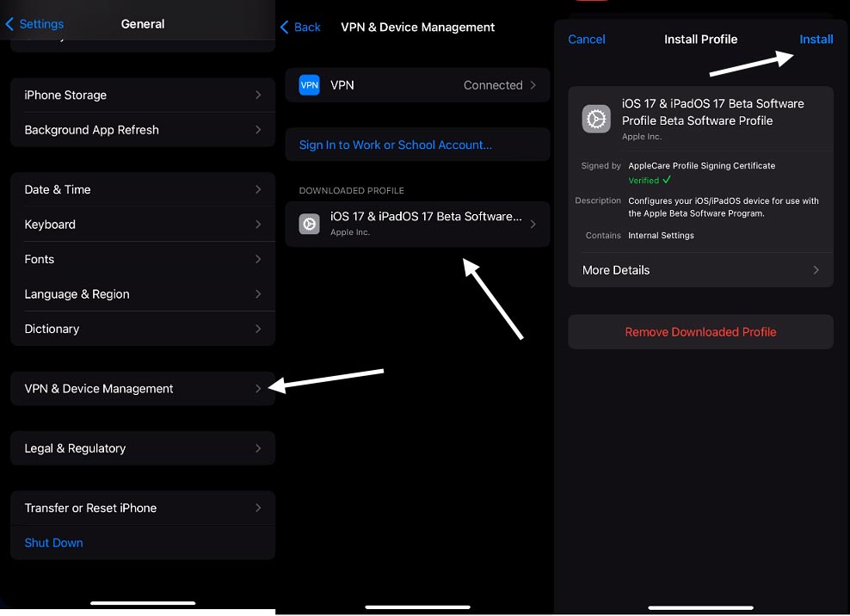Screen dimensions: 850x616
Task: Tap the DOWNLOADED PROFILE header
Action: pos(351,190)
